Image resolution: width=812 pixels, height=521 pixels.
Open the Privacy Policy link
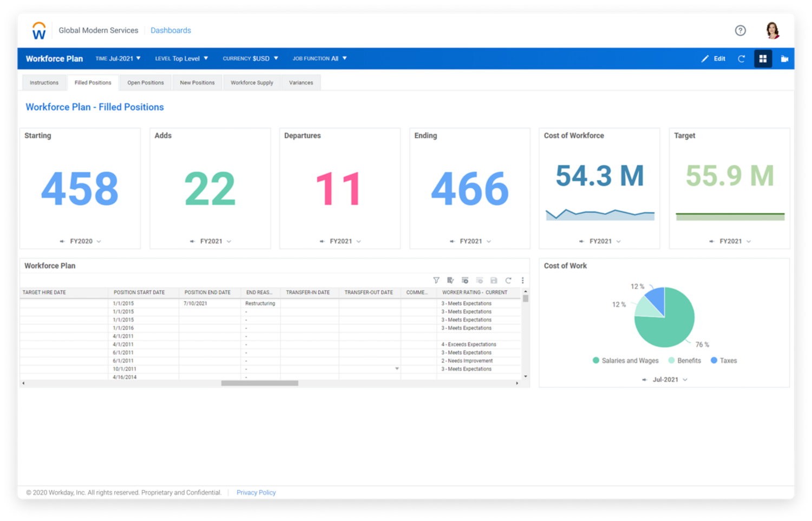coord(256,493)
